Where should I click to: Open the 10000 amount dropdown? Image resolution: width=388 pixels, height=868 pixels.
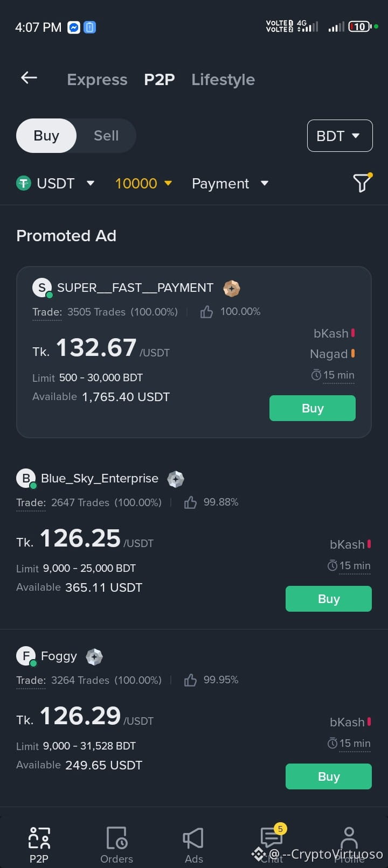143,183
